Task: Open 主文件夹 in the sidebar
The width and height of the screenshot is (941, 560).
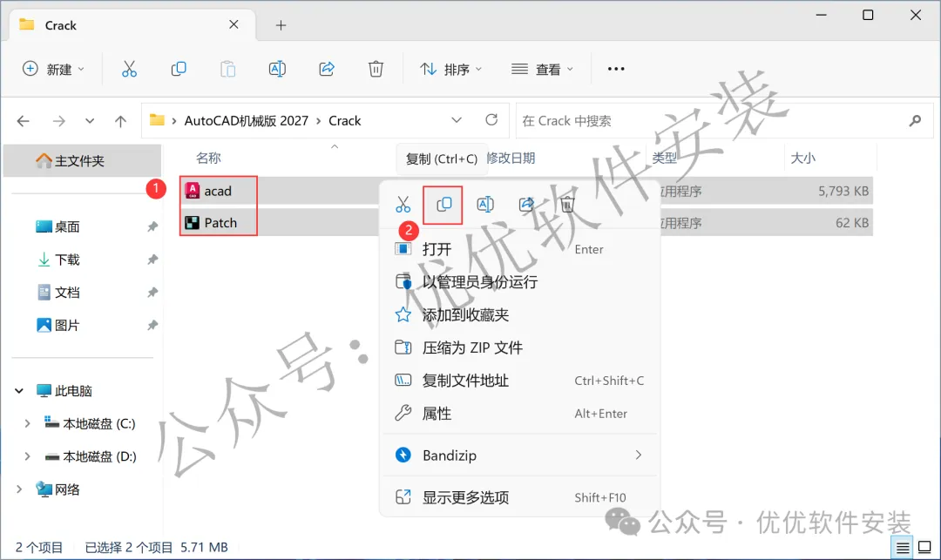Action: click(82, 161)
